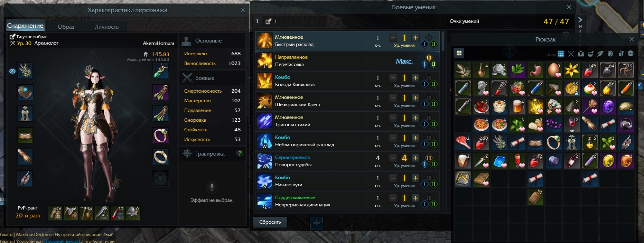644x243 pixels.
Task: Select the gold coin item in backpack
Action: pos(572,88)
